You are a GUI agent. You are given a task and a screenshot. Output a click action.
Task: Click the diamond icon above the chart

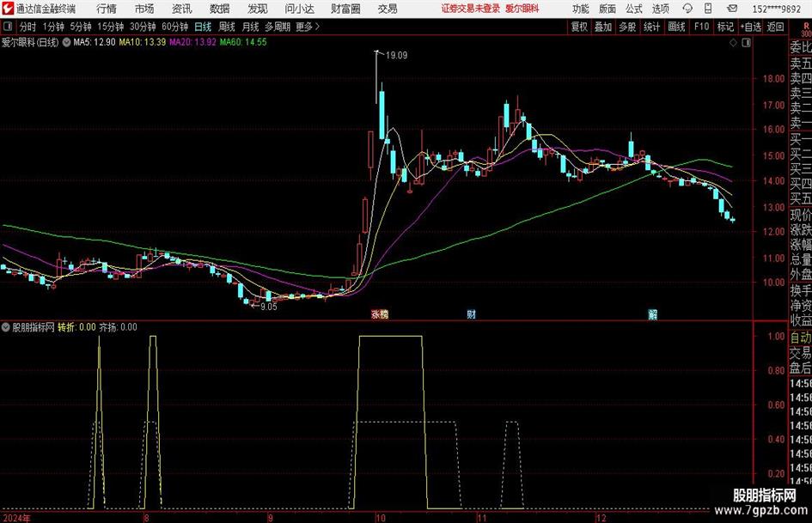point(733,43)
